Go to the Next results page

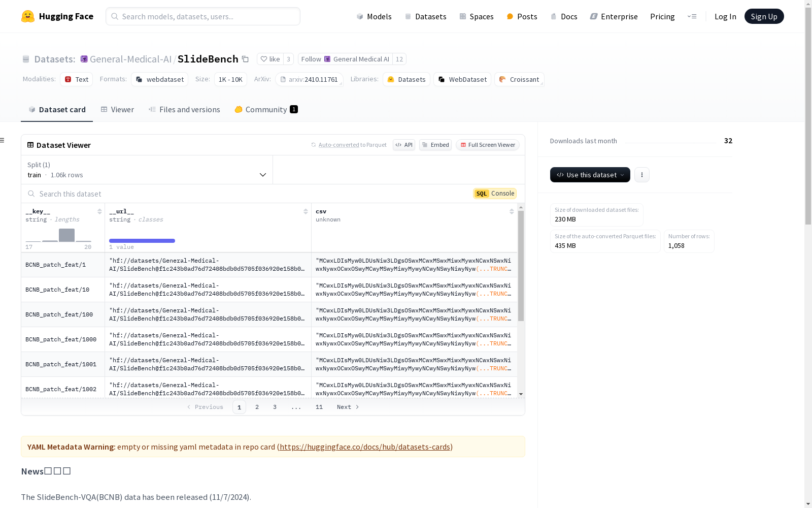coord(348,407)
